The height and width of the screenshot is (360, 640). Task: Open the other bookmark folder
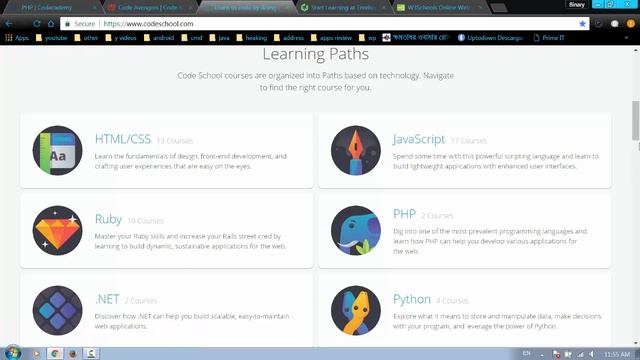pyautogui.click(x=86, y=38)
